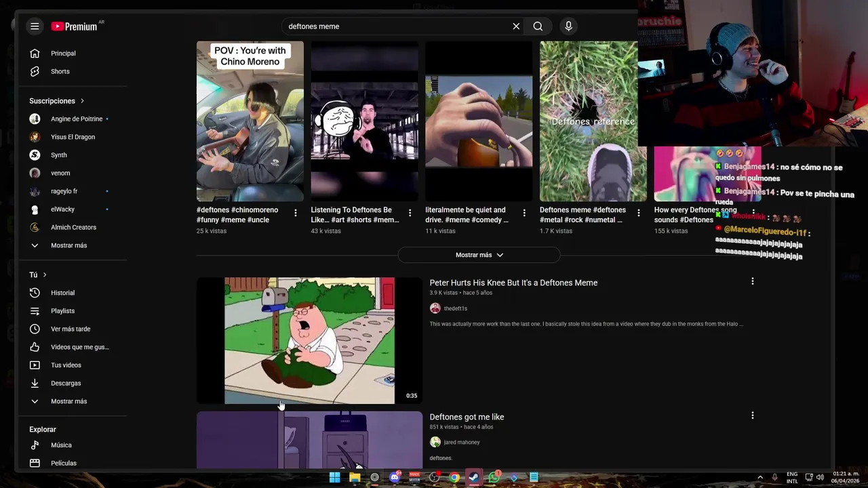Open Historial clock icon
The height and width of the screenshot is (488, 868).
tap(35, 293)
